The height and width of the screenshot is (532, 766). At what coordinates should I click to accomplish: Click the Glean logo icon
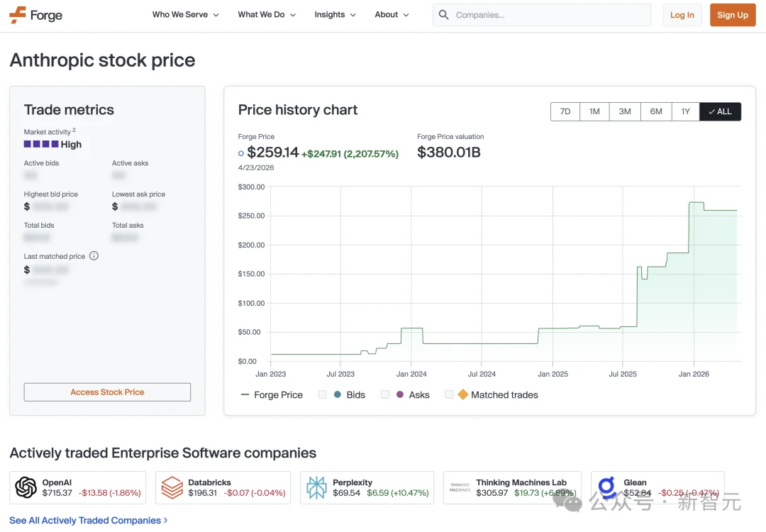coord(606,487)
